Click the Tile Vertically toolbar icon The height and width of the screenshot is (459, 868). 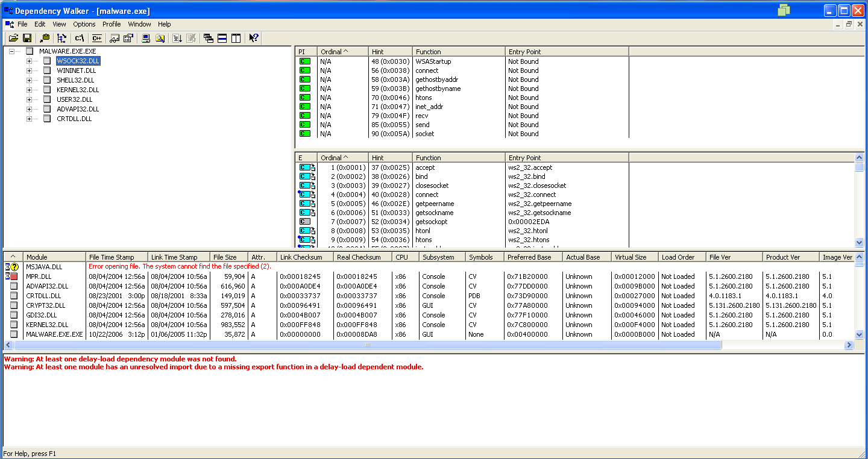click(236, 38)
